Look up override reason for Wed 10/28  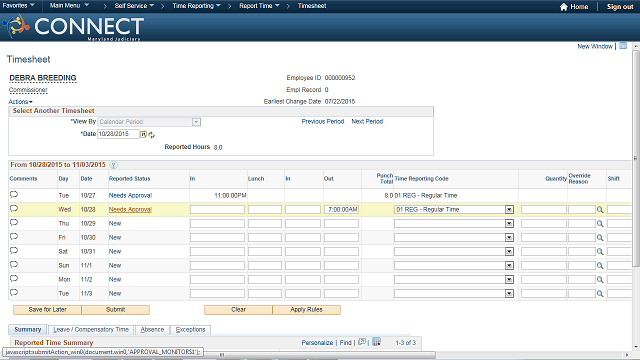click(600, 210)
